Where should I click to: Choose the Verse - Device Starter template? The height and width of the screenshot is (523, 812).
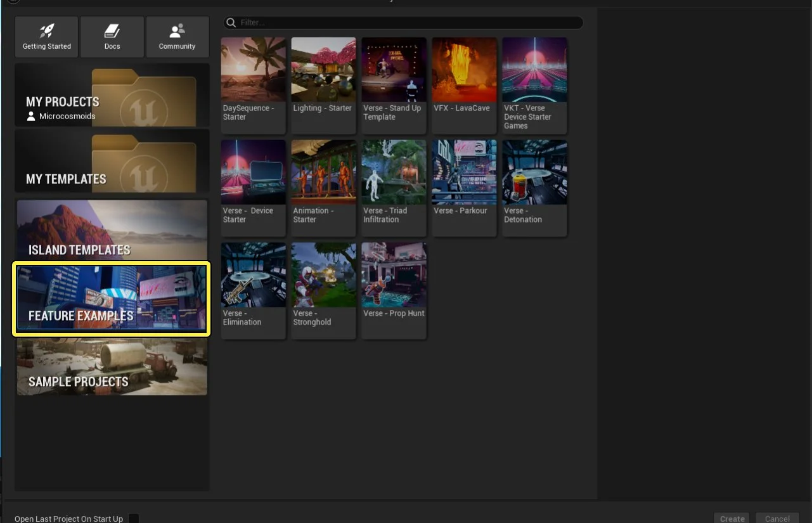254,188
